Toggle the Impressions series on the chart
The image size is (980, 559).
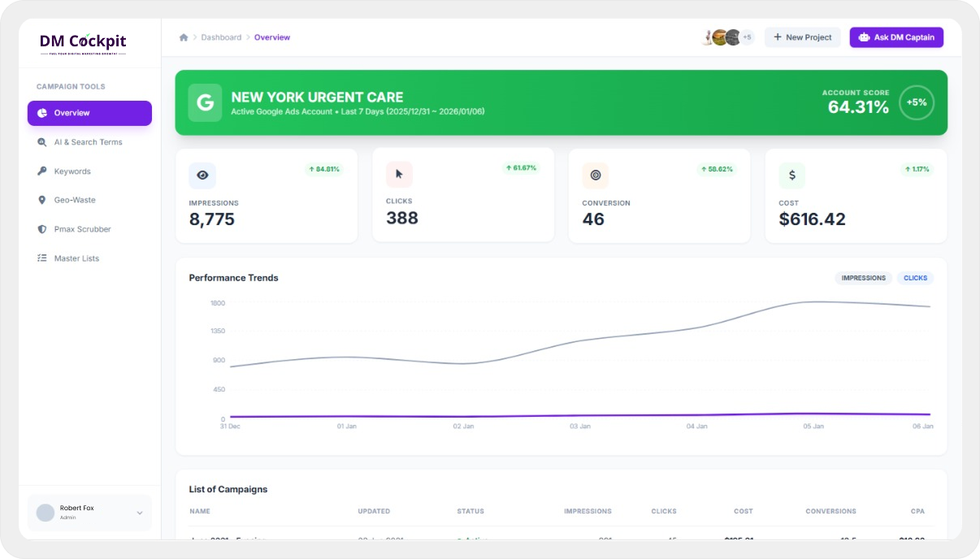click(x=863, y=278)
